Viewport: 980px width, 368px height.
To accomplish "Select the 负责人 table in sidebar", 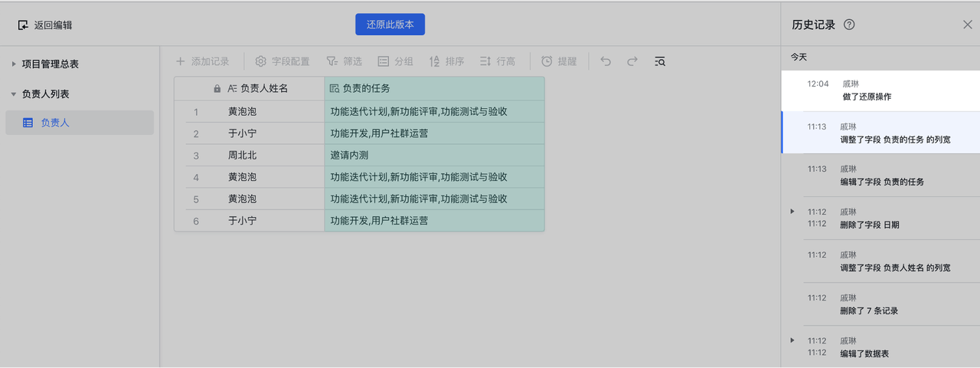I will pyautogui.click(x=55, y=123).
